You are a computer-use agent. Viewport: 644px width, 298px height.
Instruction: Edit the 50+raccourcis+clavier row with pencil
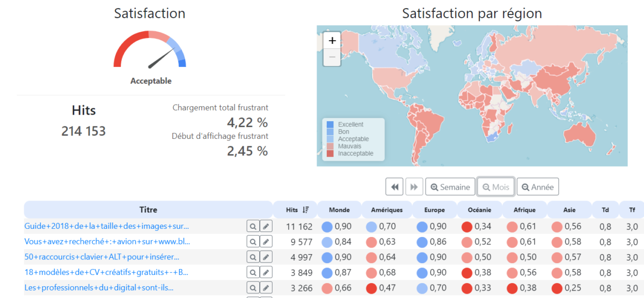click(266, 257)
